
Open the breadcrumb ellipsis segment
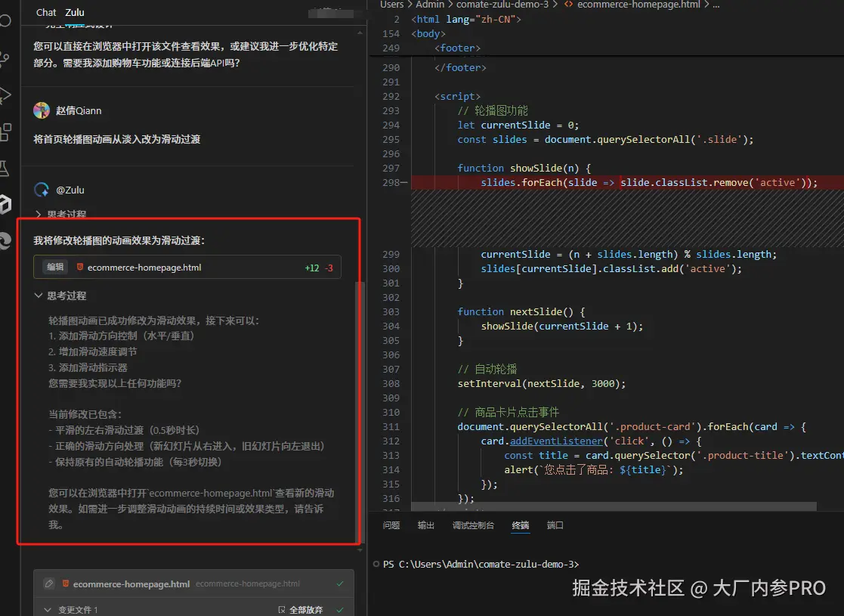pyautogui.click(x=716, y=5)
